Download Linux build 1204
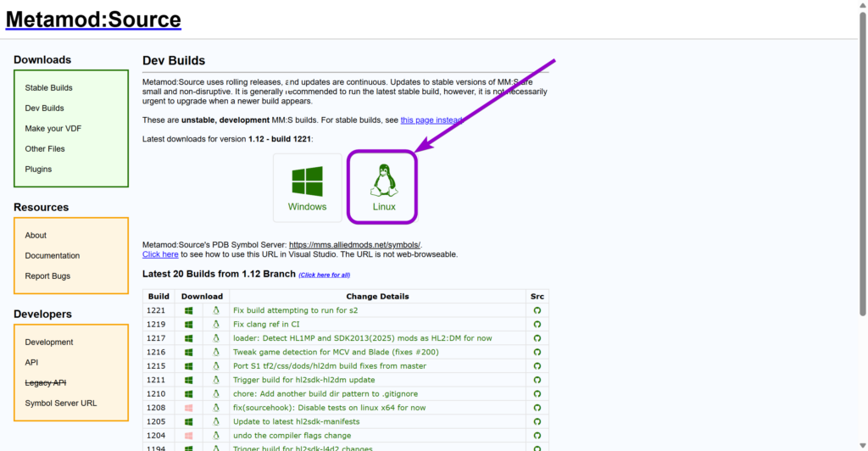This screenshot has width=868, height=451. click(216, 436)
